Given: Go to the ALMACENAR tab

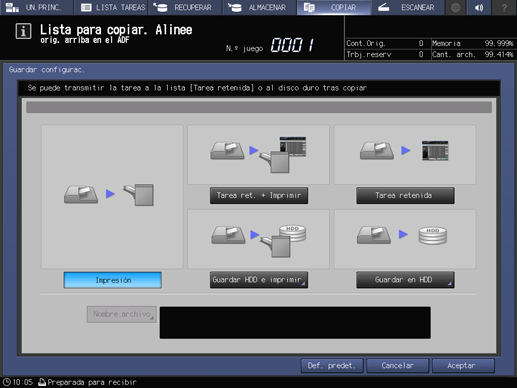Looking at the screenshot, I should 260,7.
